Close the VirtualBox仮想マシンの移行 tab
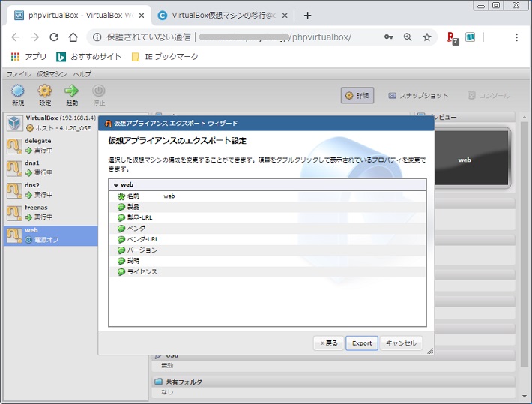532x404 pixels. [285, 16]
